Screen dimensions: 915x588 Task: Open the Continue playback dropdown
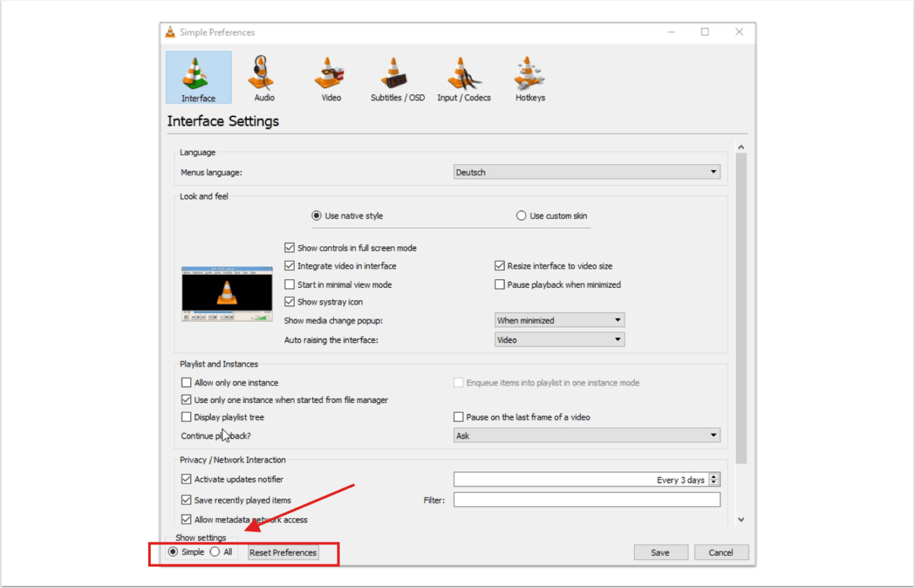click(587, 435)
